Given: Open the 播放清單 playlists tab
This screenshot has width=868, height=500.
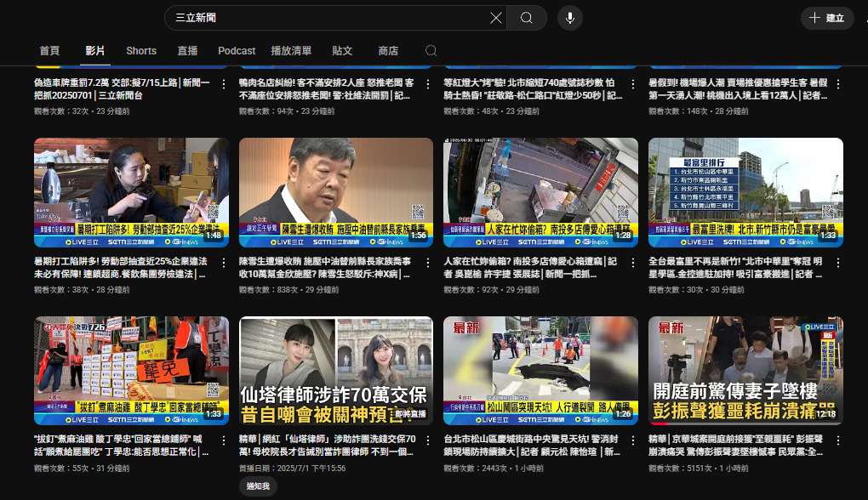Looking at the screenshot, I should click(291, 51).
